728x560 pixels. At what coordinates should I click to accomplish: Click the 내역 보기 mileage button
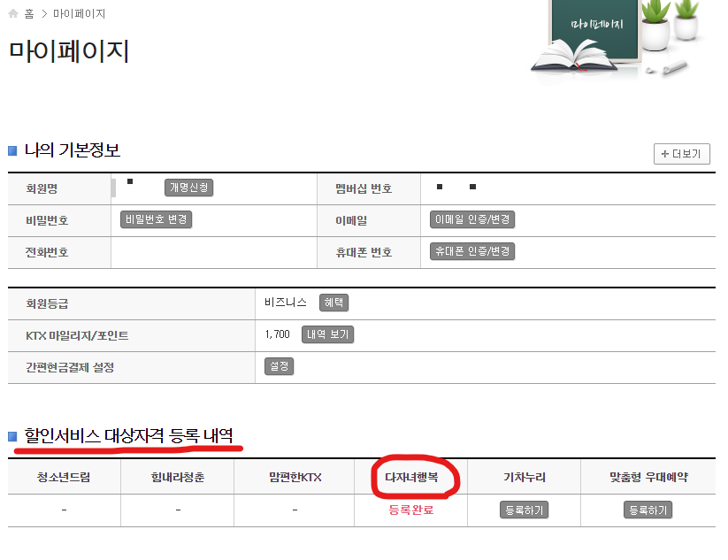328,334
